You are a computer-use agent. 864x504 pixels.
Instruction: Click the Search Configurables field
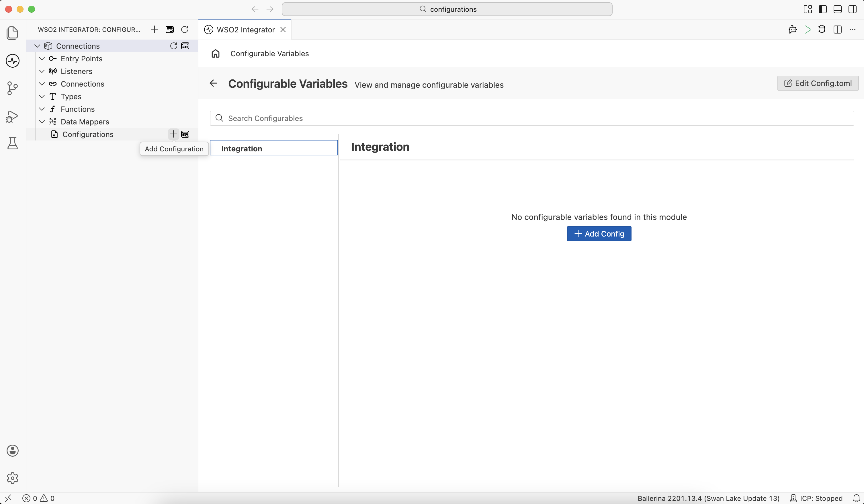(x=532, y=118)
